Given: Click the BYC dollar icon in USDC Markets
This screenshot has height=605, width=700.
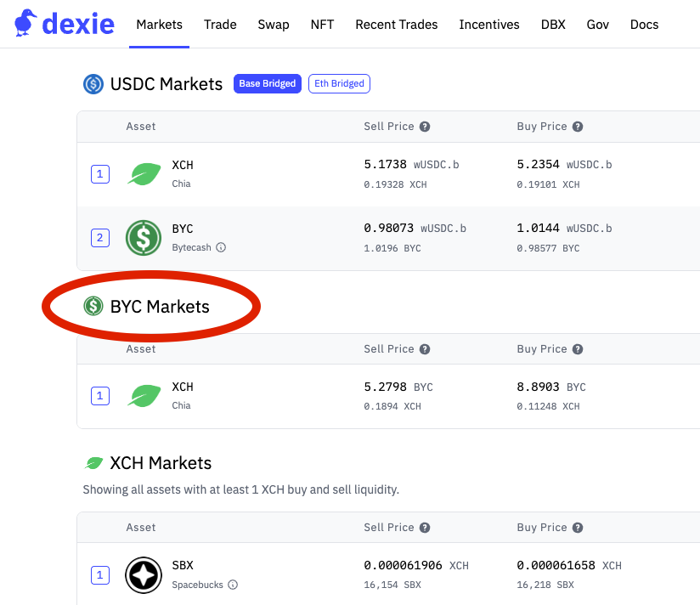Looking at the screenshot, I should click(x=144, y=238).
